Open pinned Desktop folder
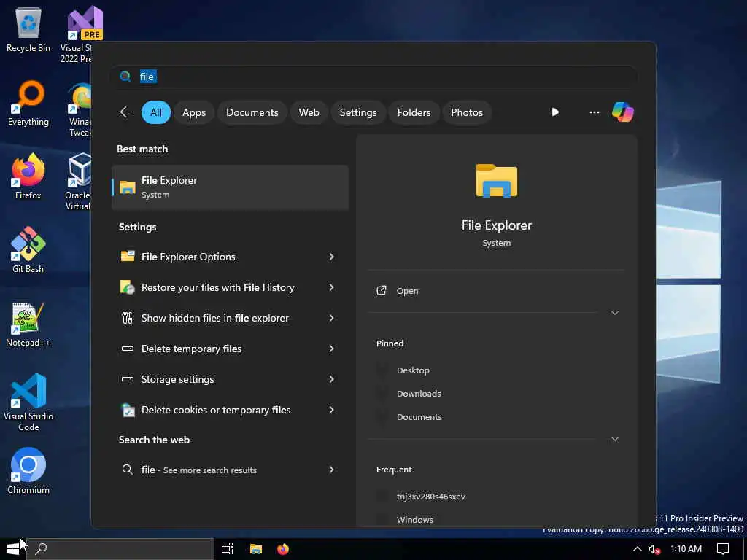Viewport: 747px width, 560px height. point(413,370)
